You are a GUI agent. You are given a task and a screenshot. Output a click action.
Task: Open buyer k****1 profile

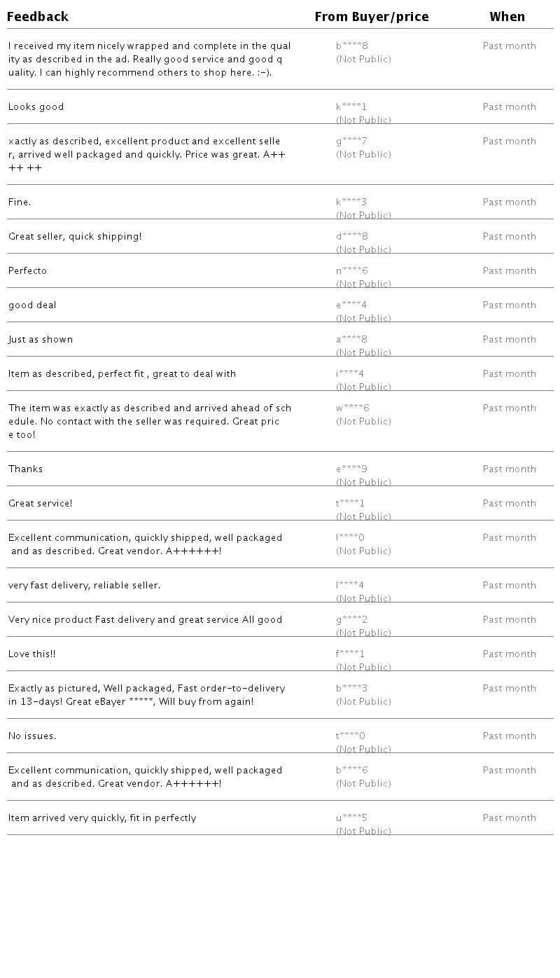coord(351,107)
